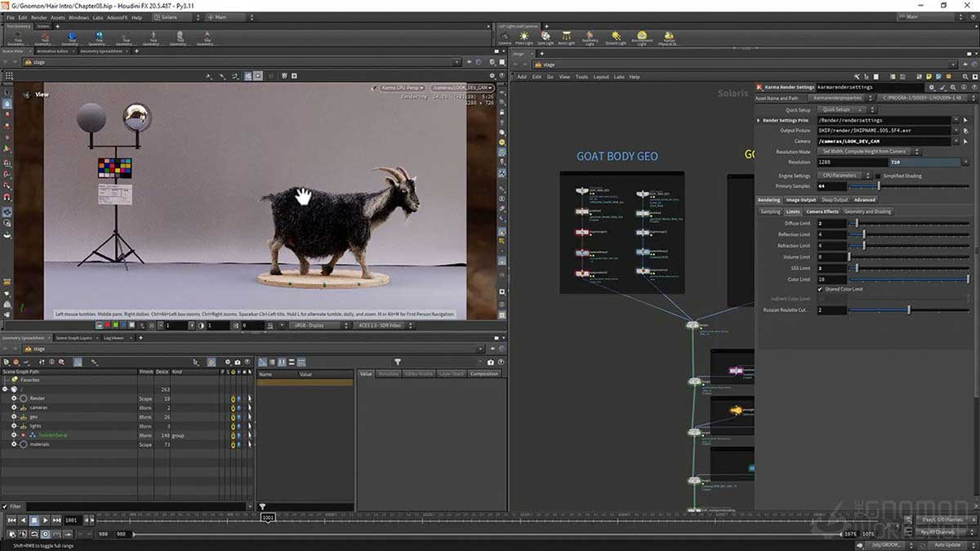Add a Distant Light from the shelf
This screenshot has height=551, width=980.
pyautogui.click(x=615, y=37)
